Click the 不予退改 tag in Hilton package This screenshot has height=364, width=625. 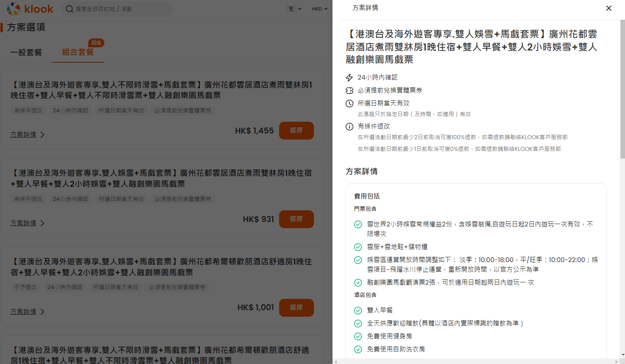[x=25, y=287]
